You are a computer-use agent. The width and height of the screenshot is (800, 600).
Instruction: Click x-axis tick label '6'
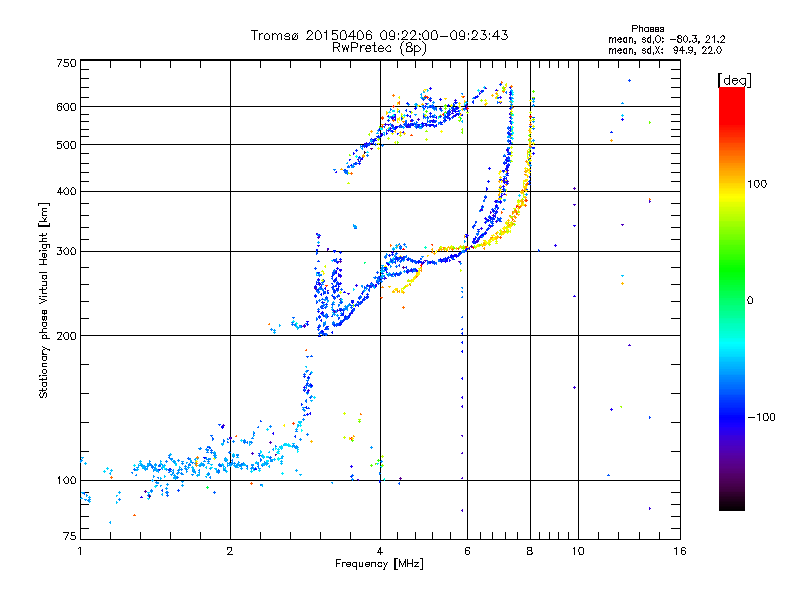tap(467, 551)
